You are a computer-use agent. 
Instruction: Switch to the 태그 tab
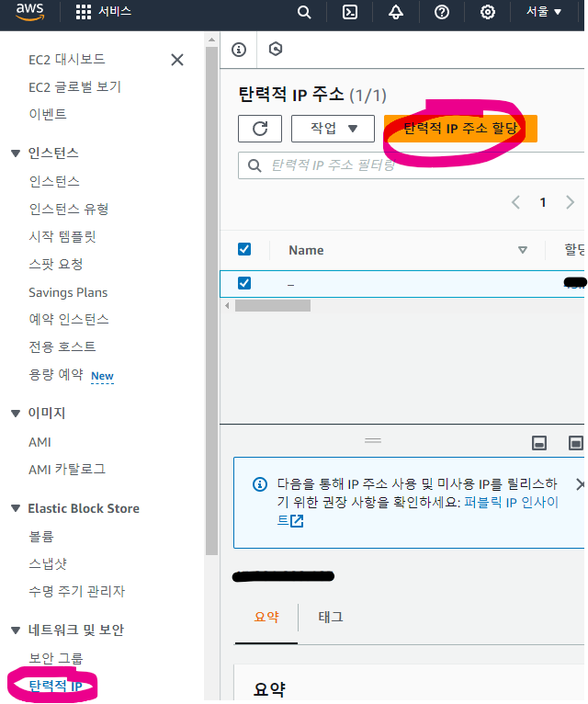331,617
